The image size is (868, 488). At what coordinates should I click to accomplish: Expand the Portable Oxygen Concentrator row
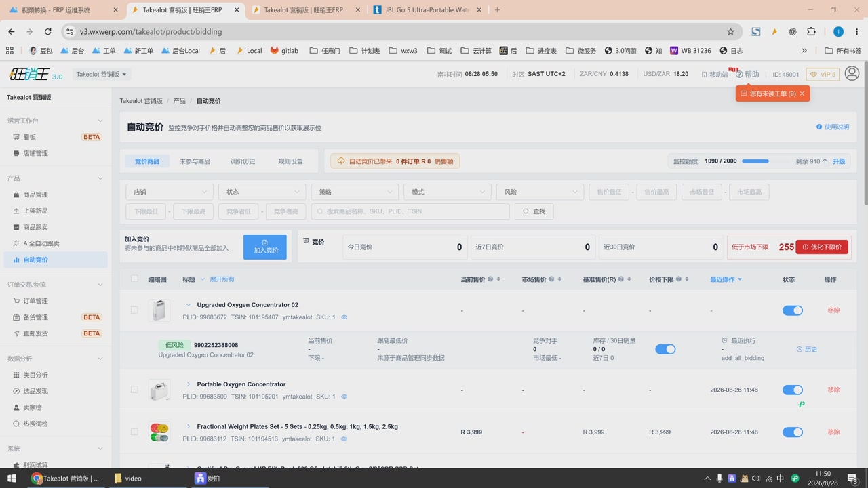[x=189, y=384]
